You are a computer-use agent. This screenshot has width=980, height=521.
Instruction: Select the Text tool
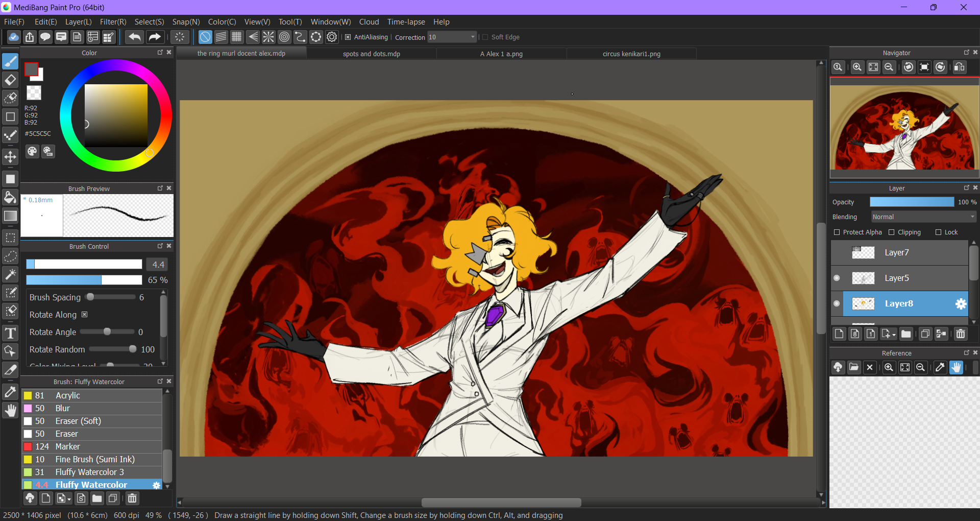(10, 334)
